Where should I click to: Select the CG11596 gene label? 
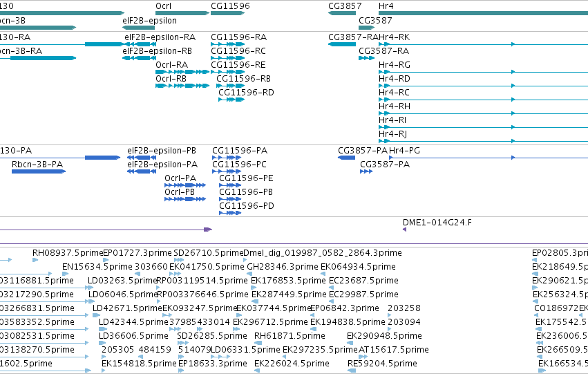pos(230,6)
